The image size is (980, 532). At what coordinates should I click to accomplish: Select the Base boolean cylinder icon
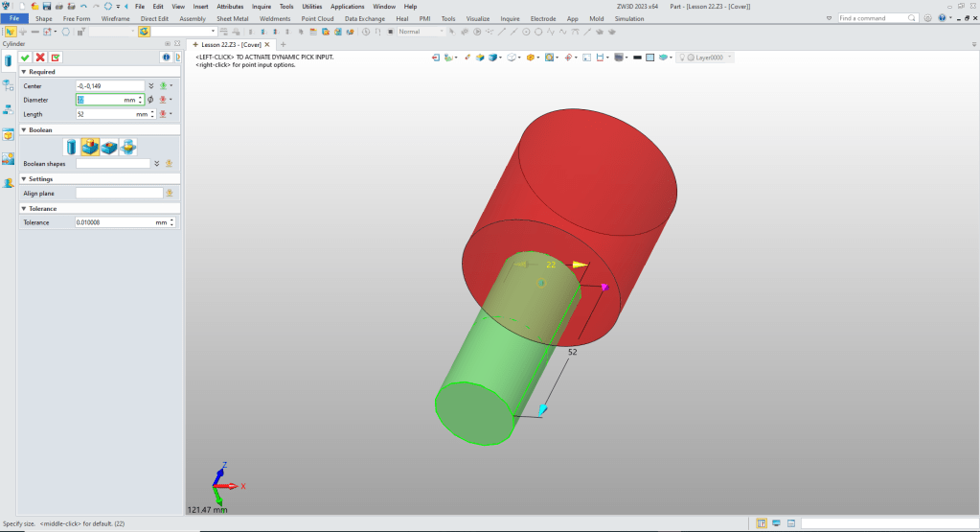pyautogui.click(x=71, y=147)
